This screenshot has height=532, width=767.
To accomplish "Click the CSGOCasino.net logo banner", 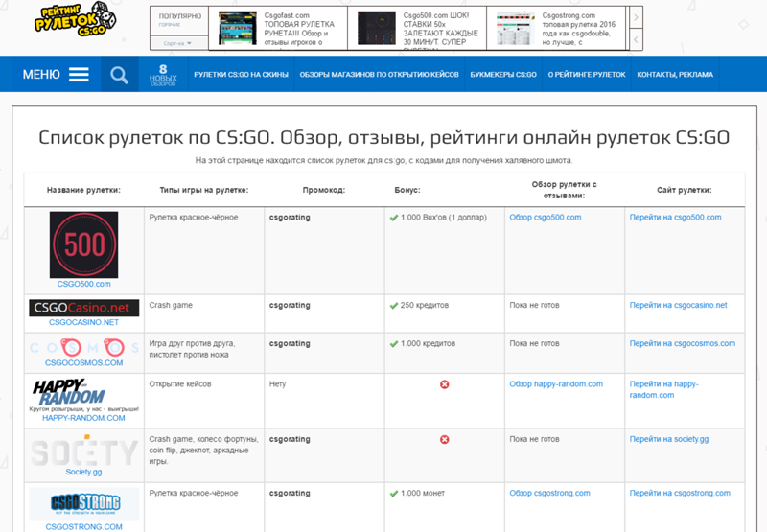I will (x=83, y=308).
